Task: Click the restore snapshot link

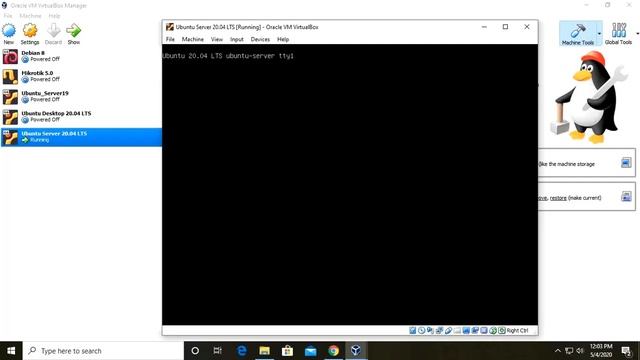Action: click(x=558, y=198)
